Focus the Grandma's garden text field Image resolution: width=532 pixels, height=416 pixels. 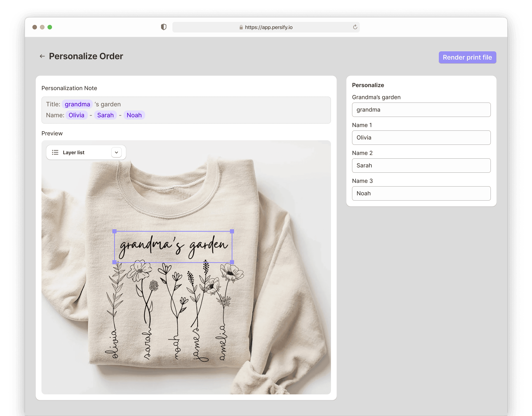tap(421, 110)
